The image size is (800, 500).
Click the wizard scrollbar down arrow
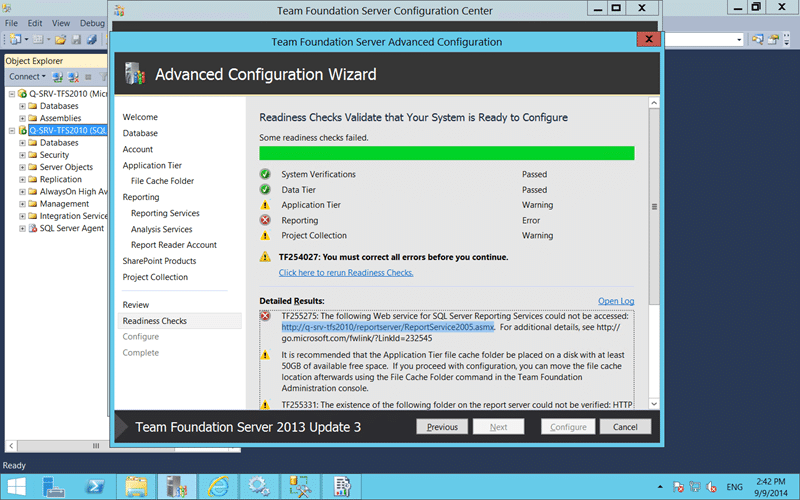click(654, 404)
